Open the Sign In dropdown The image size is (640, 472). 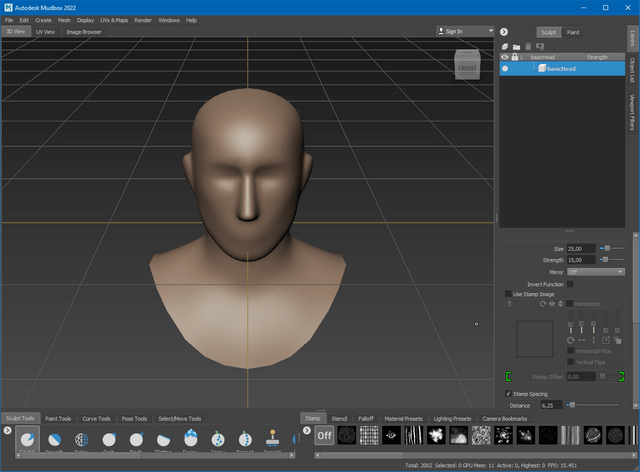pos(465,31)
